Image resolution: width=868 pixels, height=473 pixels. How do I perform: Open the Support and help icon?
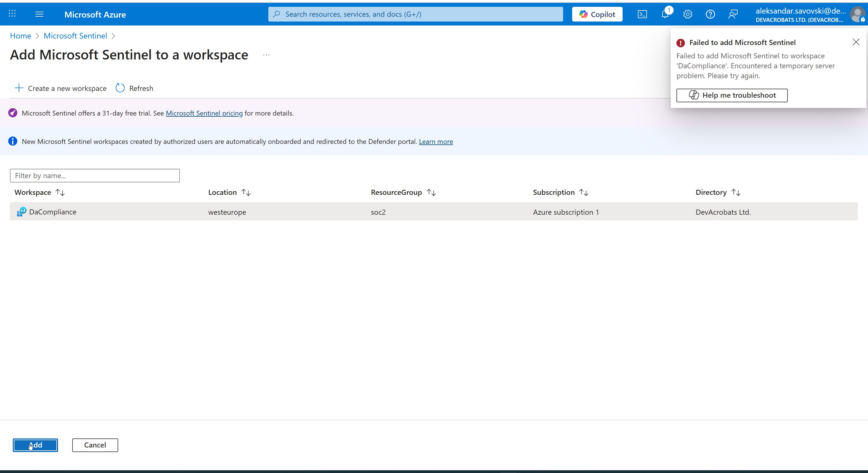710,14
